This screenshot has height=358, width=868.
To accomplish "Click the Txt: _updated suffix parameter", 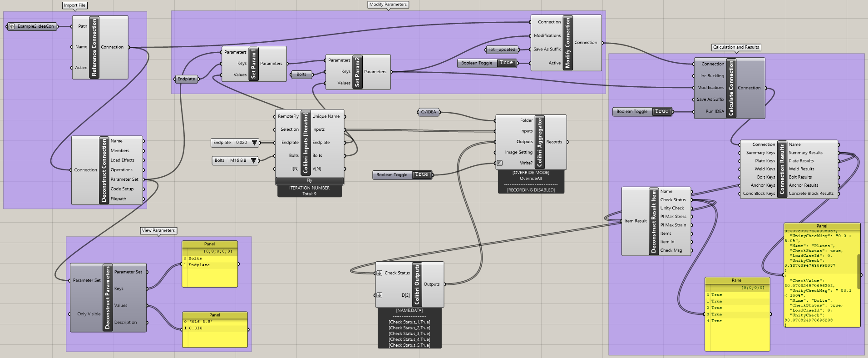I will tap(502, 50).
